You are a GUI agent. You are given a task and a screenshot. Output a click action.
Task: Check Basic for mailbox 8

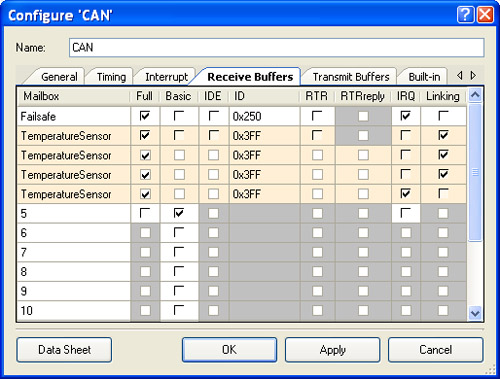click(179, 271)
